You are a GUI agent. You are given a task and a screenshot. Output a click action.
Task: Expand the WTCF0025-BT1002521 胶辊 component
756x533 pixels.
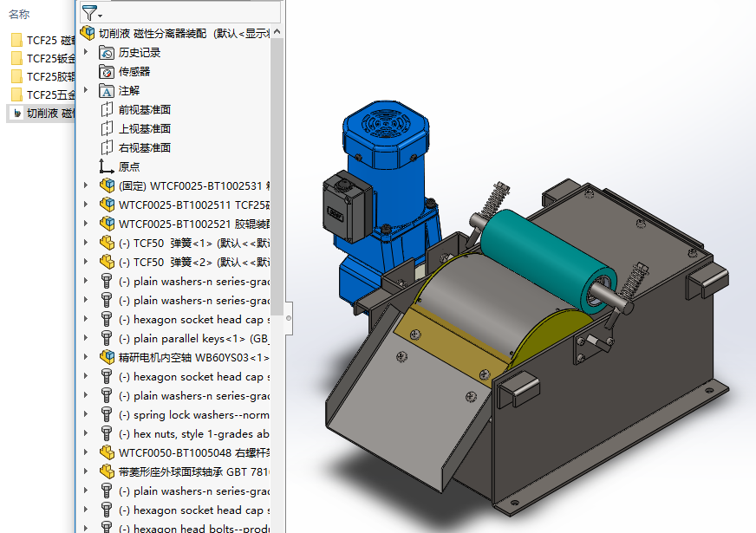86,223
